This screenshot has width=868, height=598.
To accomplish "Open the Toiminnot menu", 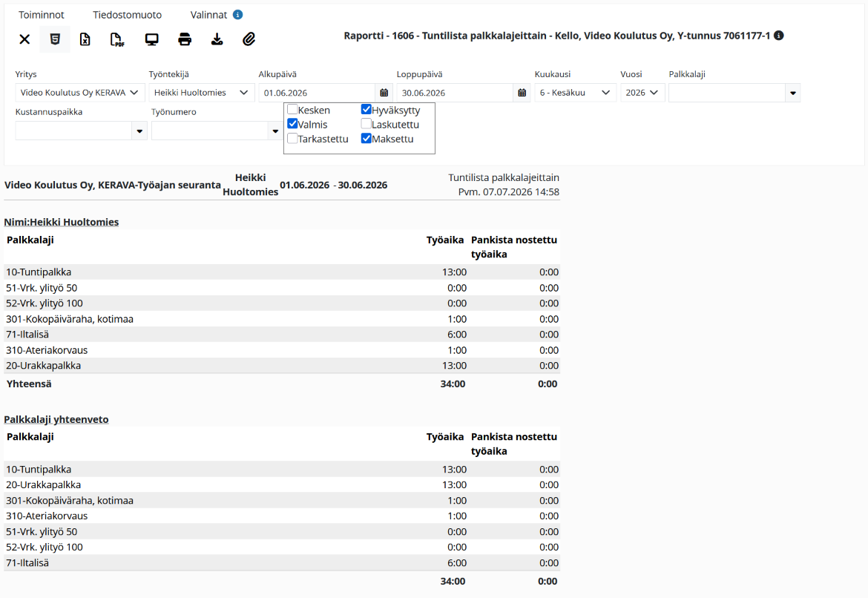I will click(x=42, y=15).
